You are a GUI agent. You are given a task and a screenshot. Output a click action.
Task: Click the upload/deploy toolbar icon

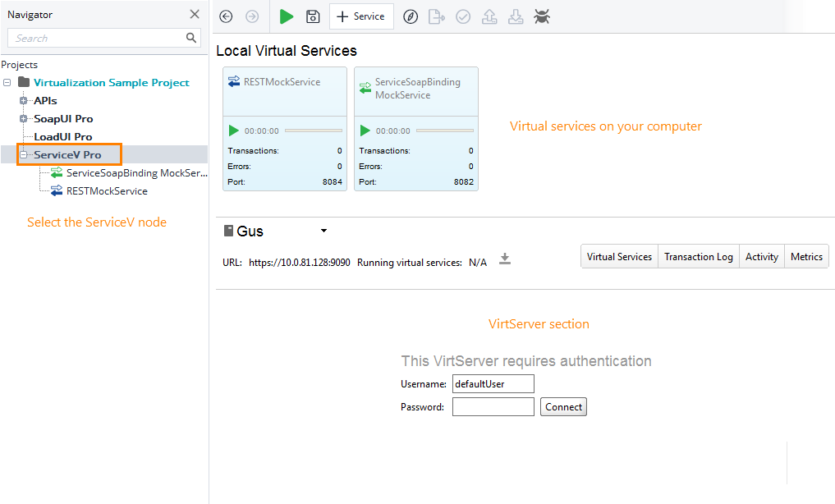click(489, 17)
